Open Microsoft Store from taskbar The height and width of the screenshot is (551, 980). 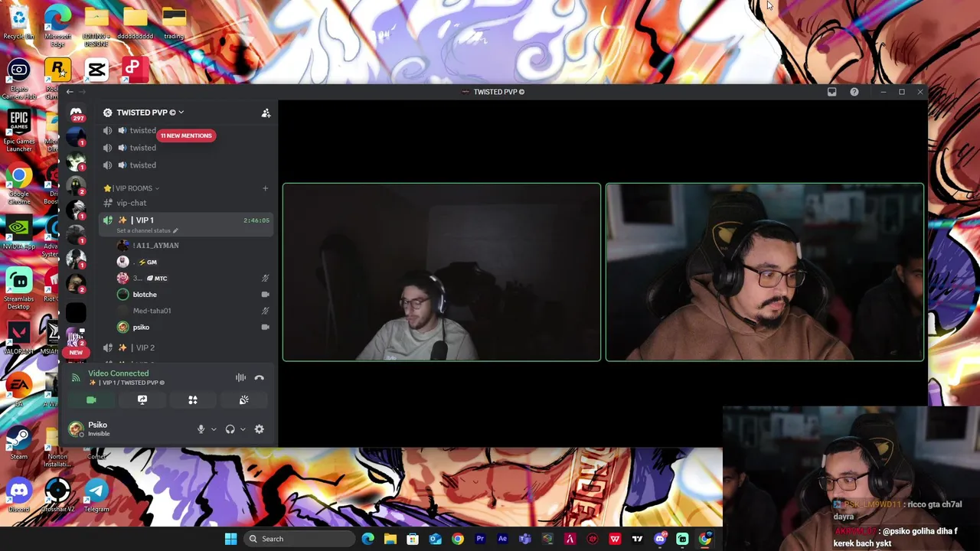(413, 539)
